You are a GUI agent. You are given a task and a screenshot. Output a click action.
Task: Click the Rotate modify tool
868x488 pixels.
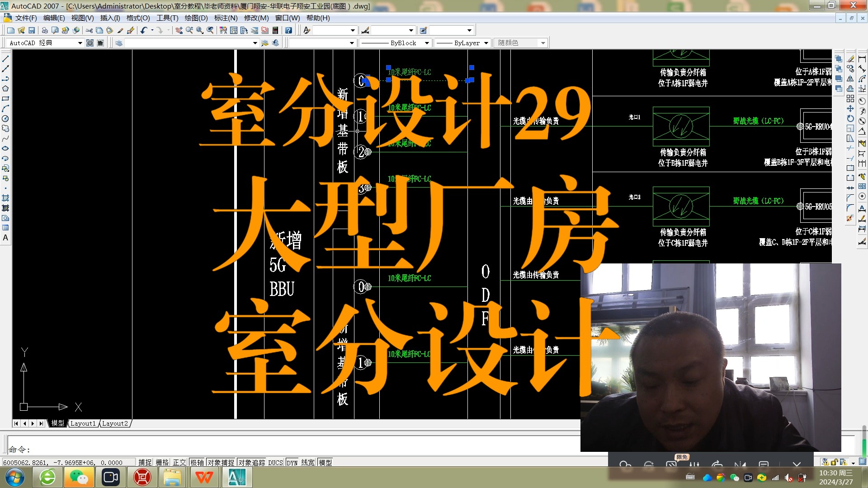click(850, 118)
